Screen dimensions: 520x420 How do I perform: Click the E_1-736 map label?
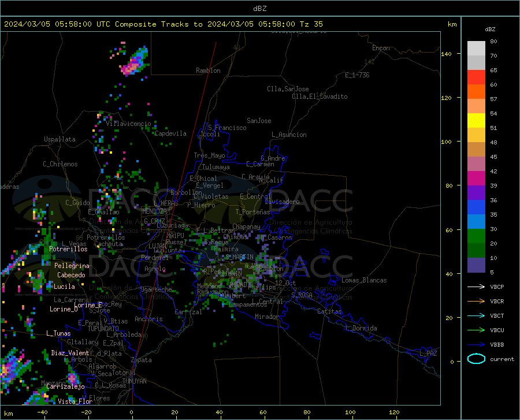pos(357,75)
